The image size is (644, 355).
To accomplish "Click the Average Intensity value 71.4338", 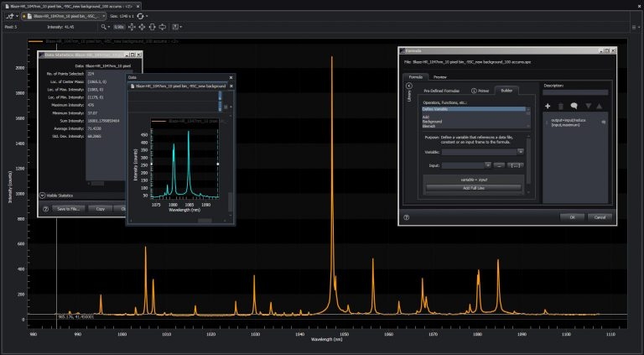I will [95, 128].
